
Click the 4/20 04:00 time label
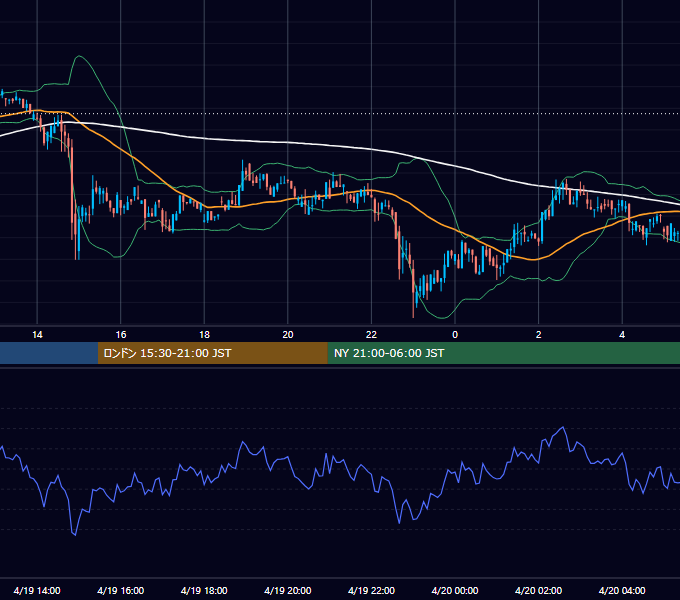point(622,590)
